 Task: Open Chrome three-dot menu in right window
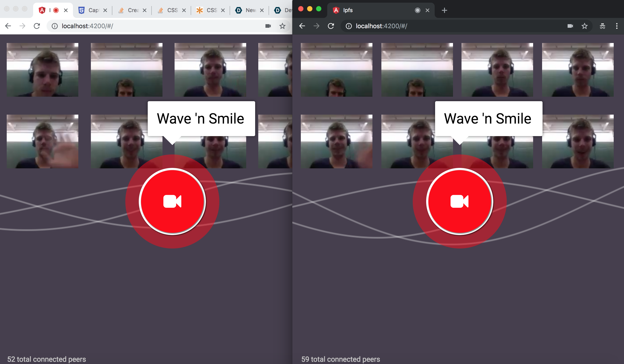pyautogui.click(x=617, y=26)
